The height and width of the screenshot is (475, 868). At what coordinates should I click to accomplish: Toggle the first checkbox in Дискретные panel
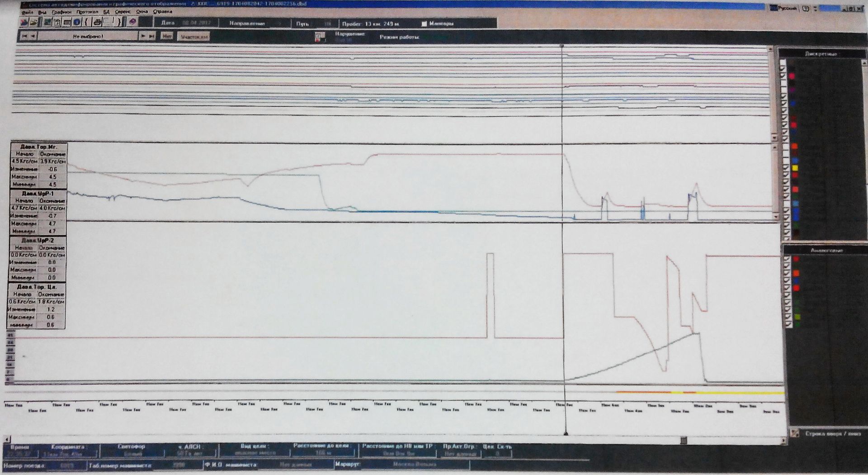[783, 63]
